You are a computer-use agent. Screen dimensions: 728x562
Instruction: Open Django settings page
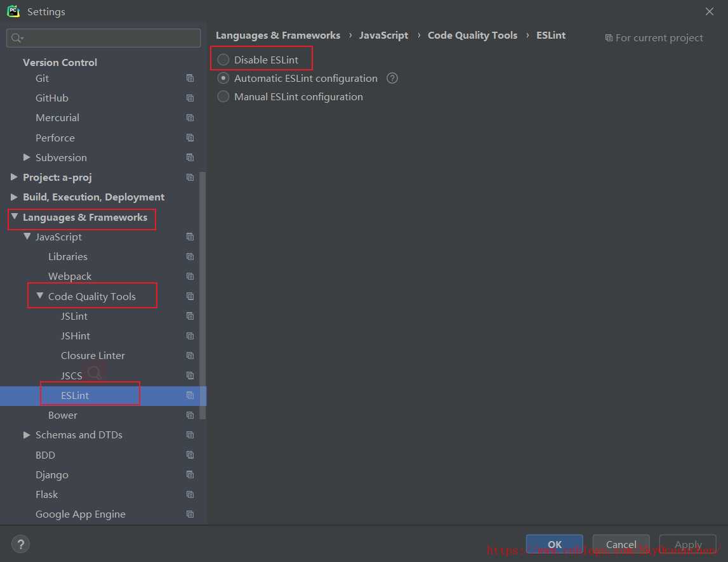tap(52, 474)
